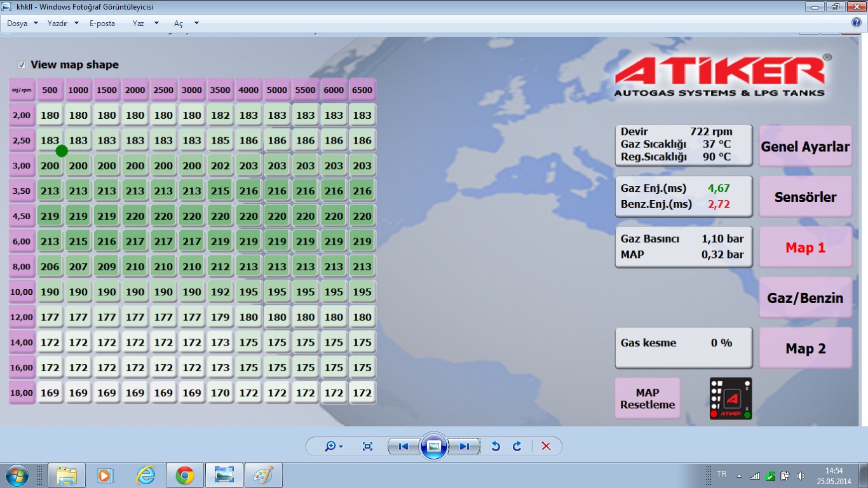The width and height of the screenshot is (868, 488).
Task: Click the map cell with value 202
Action: click(x=220, y=166)
